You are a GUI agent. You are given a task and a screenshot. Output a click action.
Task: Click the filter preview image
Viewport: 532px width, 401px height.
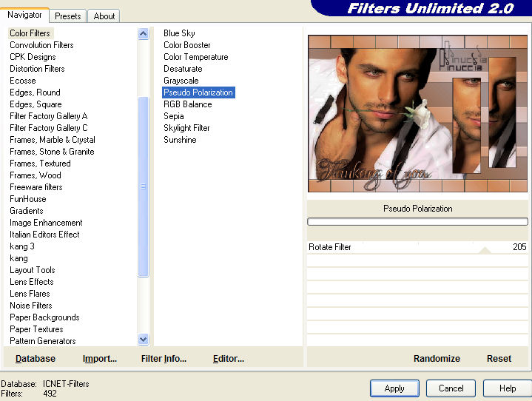(x=417, y=114)
